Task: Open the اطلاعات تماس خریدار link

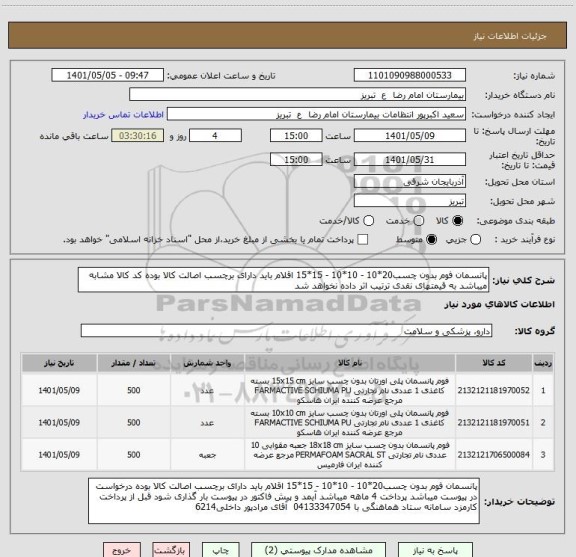Action: tap(123, 115)
